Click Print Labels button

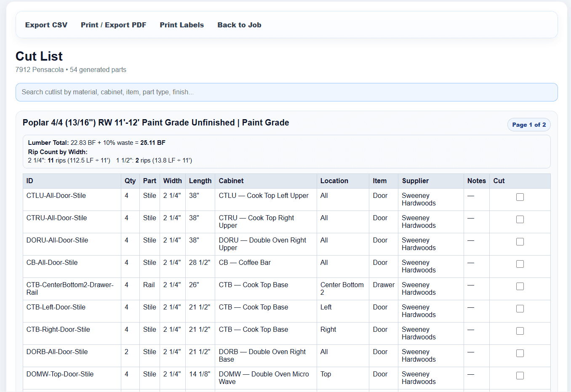coord(182,25)
